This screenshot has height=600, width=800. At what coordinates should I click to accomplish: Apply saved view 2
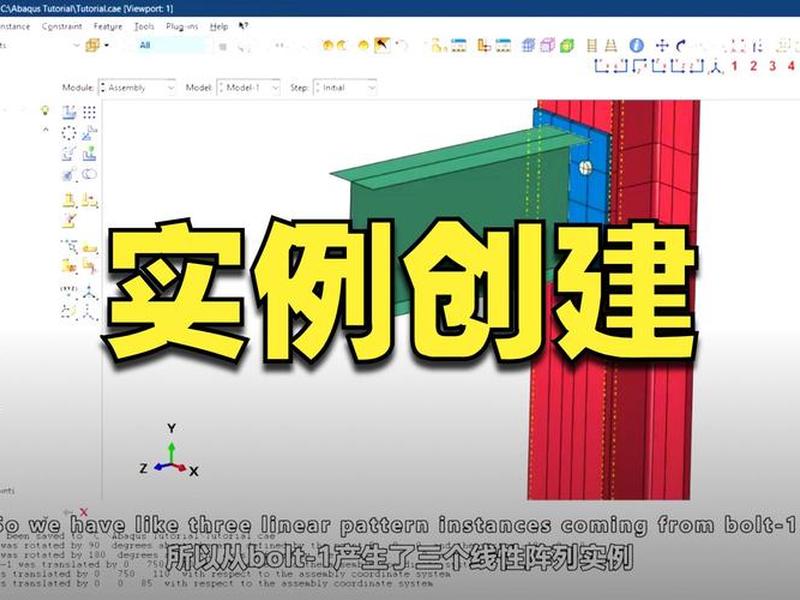[x=753, y=66]
